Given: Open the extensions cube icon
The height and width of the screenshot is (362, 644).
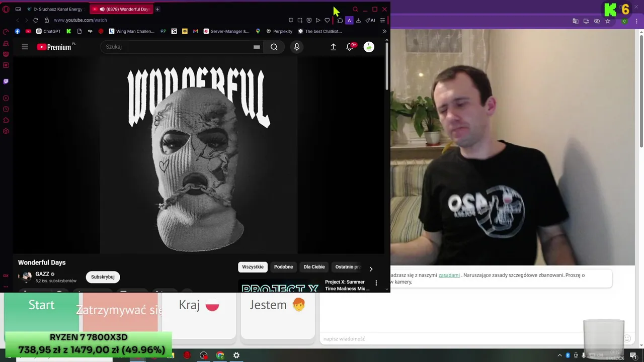Looking at the screenshot, I should tap(340, 20).
